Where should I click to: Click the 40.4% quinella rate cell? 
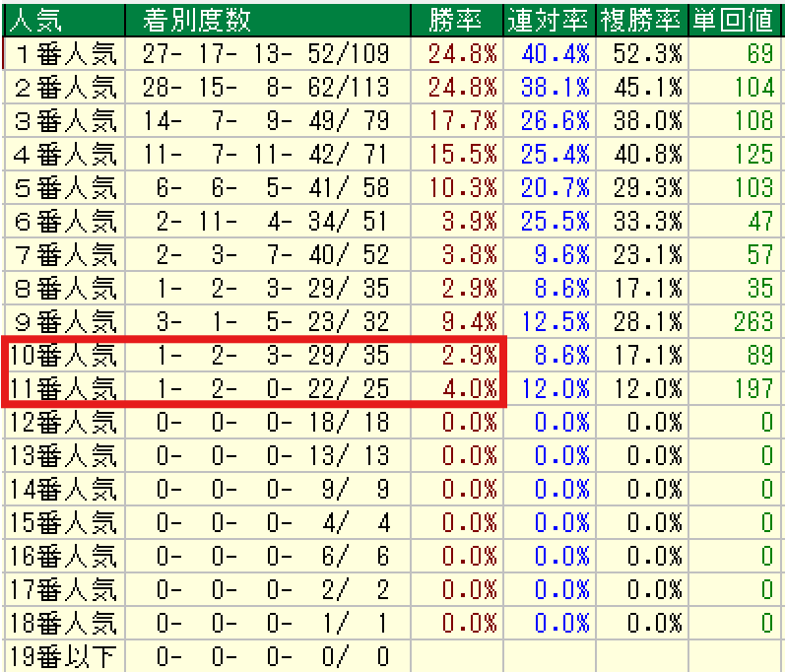point(550,53)
